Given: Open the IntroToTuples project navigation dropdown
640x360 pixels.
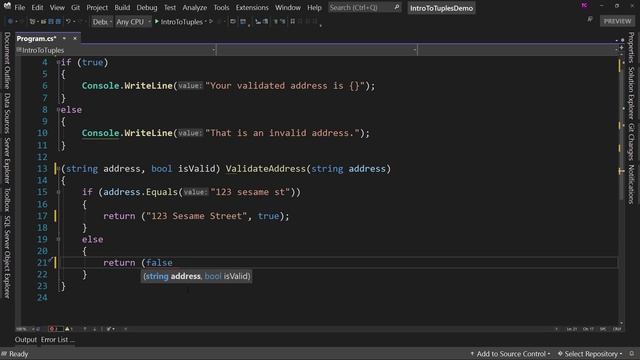Looking at the screenshot, I should pyautogui.click(x=116, y=50).
